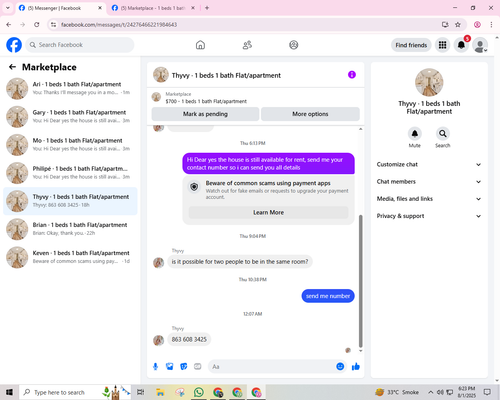Viewport: 500px width, 400px height.
Task: Open WhatsApp from the taskbar
Action: [x=199, y=392]
